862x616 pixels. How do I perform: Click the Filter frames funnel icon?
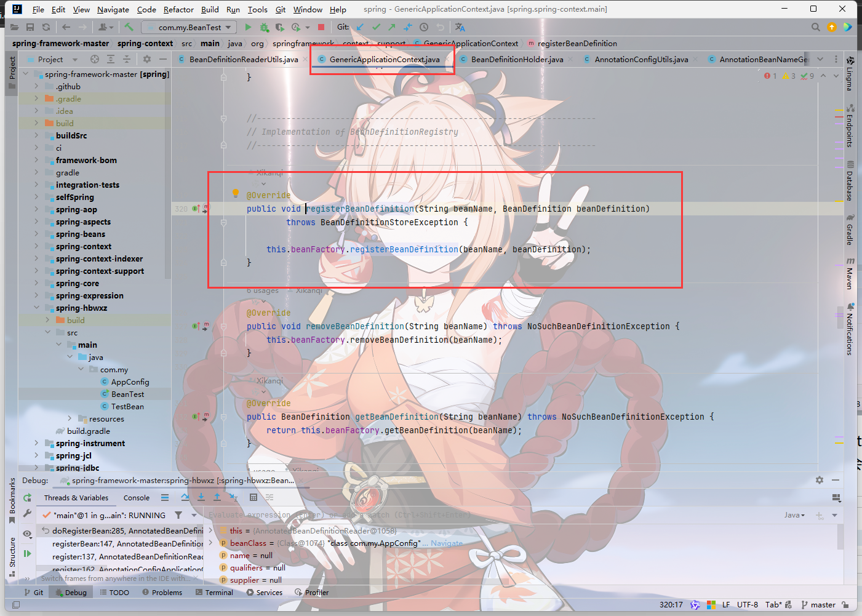178,515
